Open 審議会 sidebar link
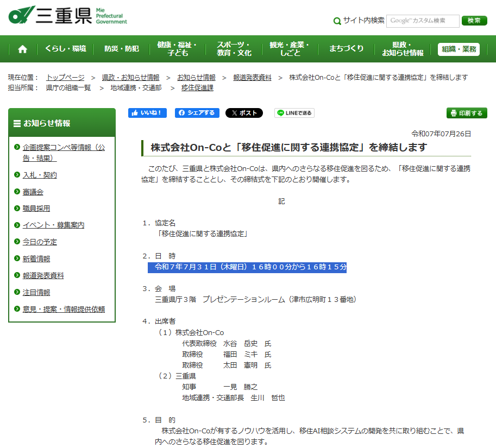 pyautogui.click(x=33, y=192)
